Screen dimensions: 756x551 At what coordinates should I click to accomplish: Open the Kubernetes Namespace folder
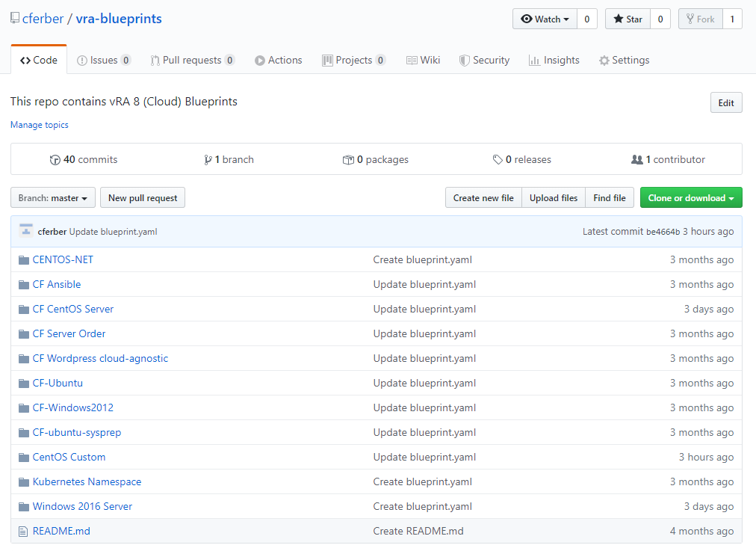click(x=87, y=482)
